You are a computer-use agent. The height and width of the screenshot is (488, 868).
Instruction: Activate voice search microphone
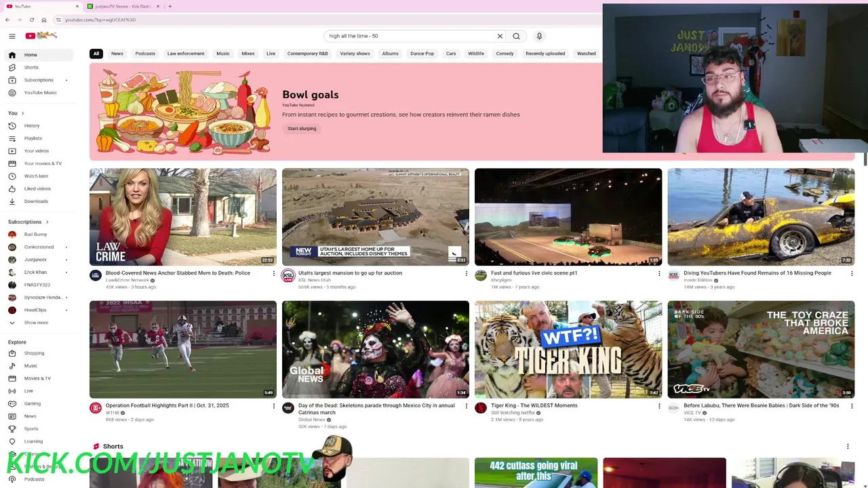coord(539,36)
